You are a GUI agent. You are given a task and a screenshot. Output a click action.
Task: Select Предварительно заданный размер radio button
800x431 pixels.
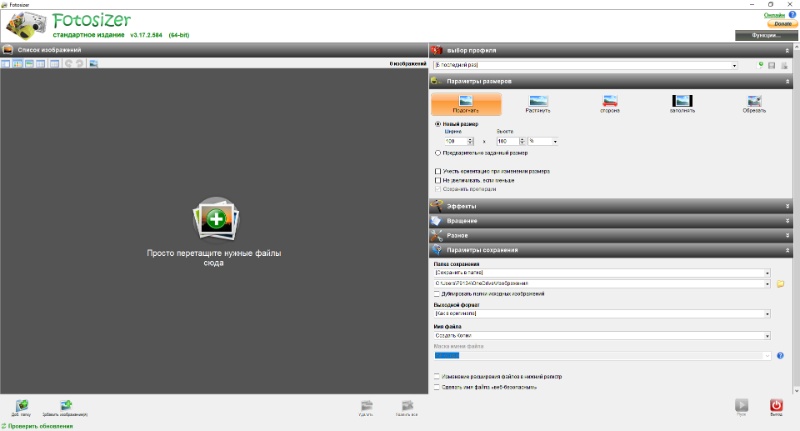pyautogui.click(x=438, y=153)
